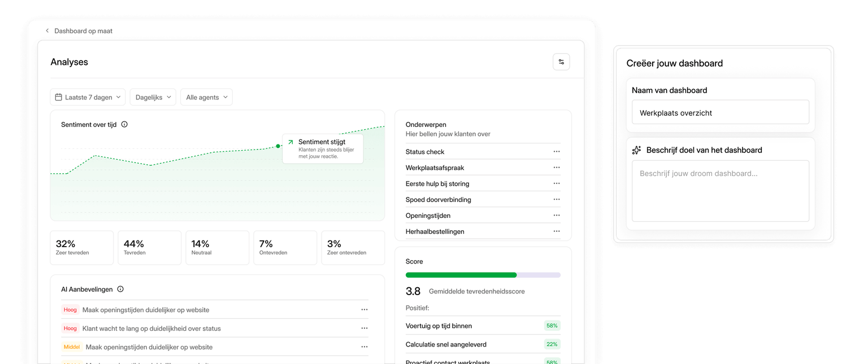Open three-dot menu for Werkplaatsafspraak
The width and height of the screenshot is (868, 364).
coord(556,168)
